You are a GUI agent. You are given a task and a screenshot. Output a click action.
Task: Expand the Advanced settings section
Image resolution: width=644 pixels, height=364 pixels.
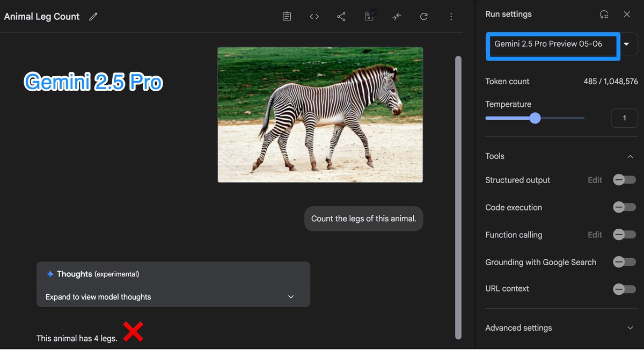click(561, 328)
